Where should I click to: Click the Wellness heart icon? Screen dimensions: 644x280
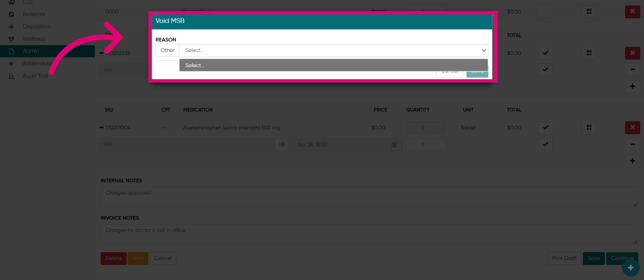coord(11,39)
